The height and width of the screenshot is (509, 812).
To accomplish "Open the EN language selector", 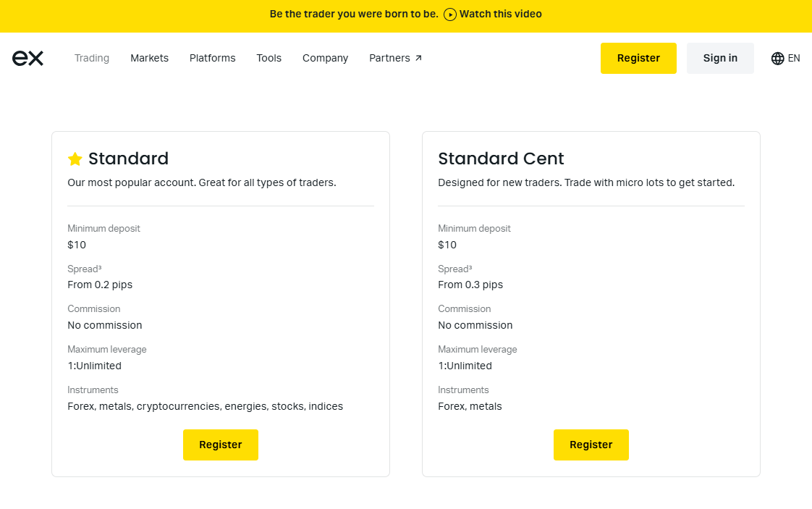I will (x=794, y=59).
